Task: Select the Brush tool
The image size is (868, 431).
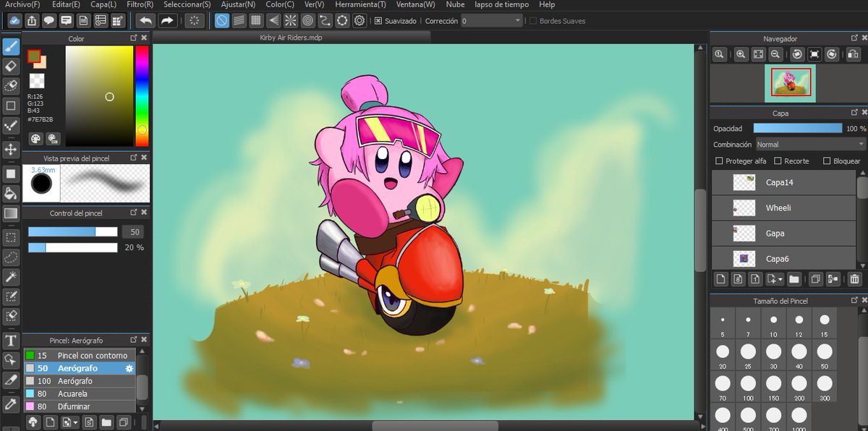Action: [x=11, y=47]
